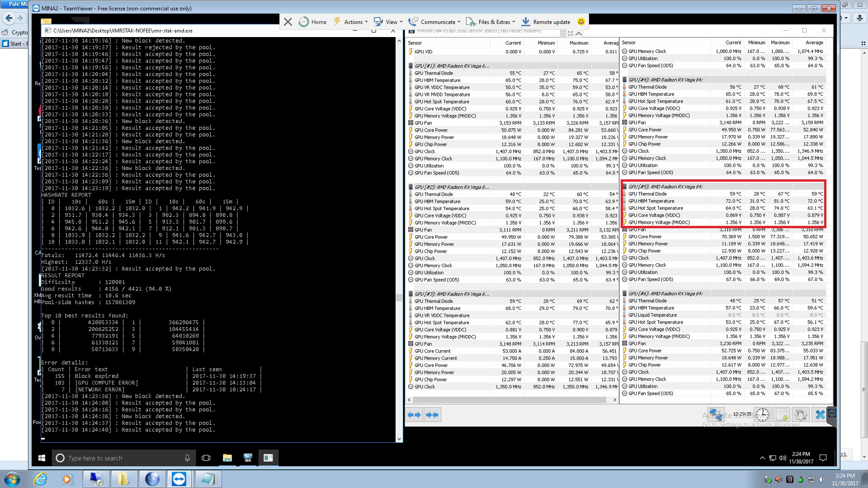Open File Explorer on remote taskbar
868x488 pixels.
point(227,458)
